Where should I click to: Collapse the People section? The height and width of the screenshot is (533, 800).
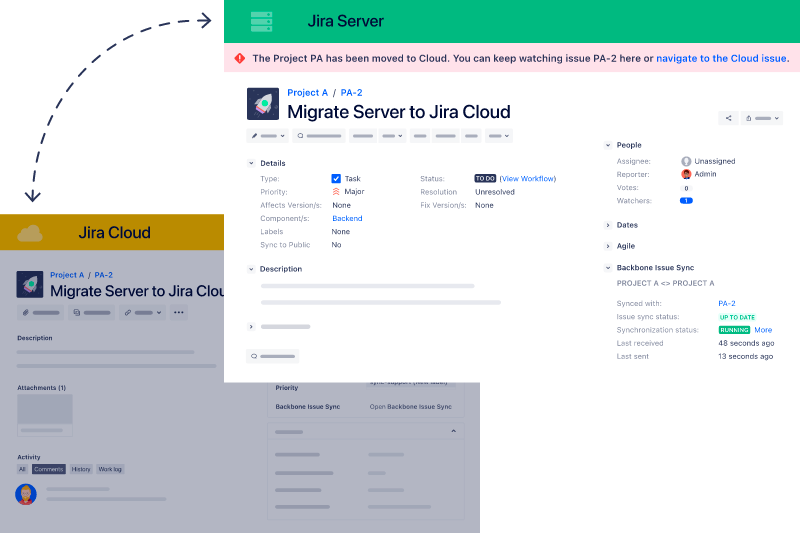click(608, 145)
